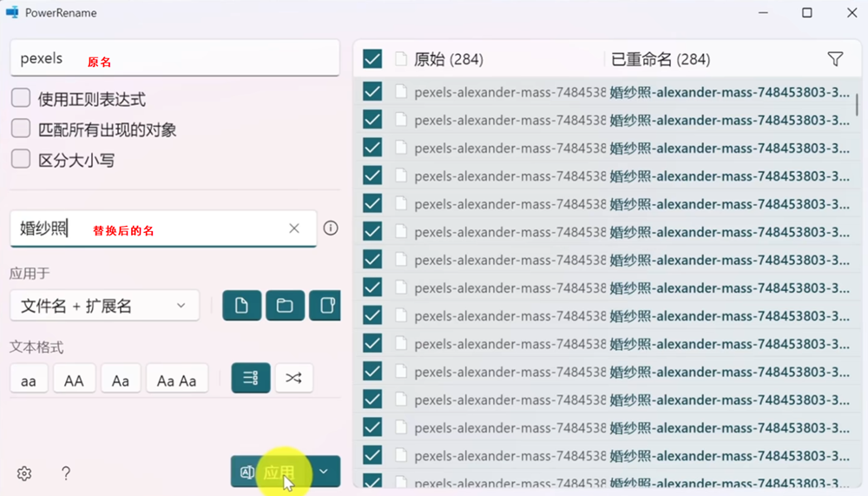868x496 pixels.
Task: Maximize the PowerRename window
Action: click(807, 12)
